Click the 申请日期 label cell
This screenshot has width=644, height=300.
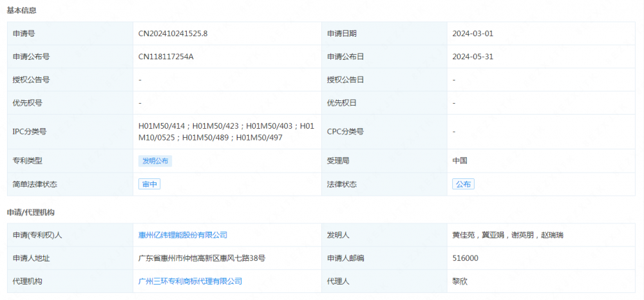click(x=384, y=33)
